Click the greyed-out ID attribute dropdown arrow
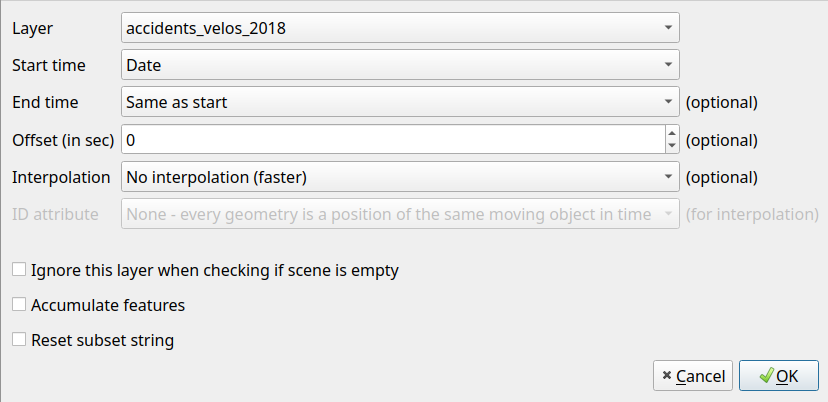828x402 pixels. [668, 213]
